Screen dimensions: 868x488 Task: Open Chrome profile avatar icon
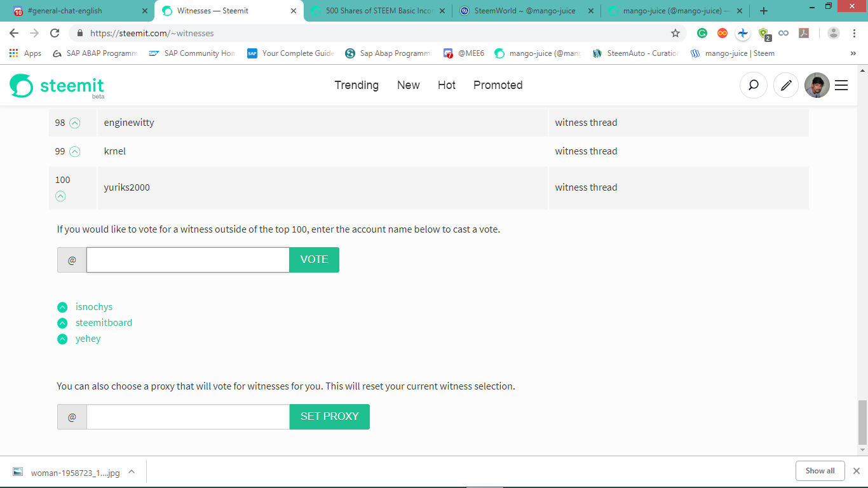(x=834, y=33)
